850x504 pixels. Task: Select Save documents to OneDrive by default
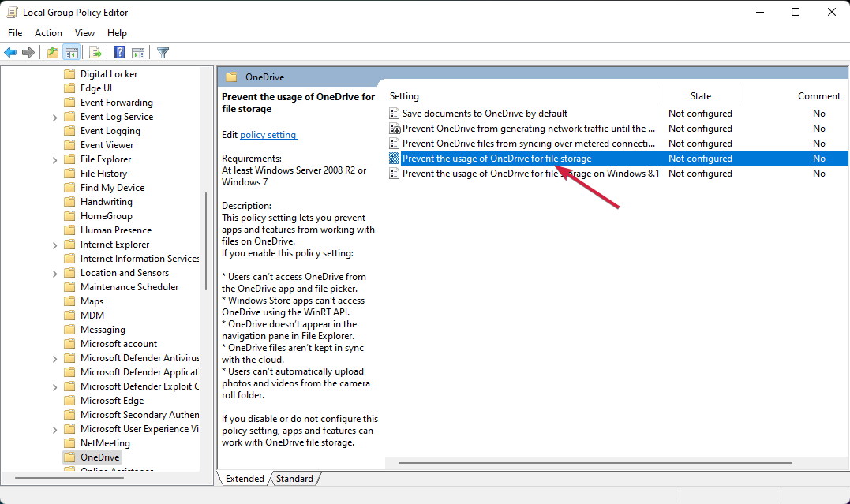[x=485, y=114]
